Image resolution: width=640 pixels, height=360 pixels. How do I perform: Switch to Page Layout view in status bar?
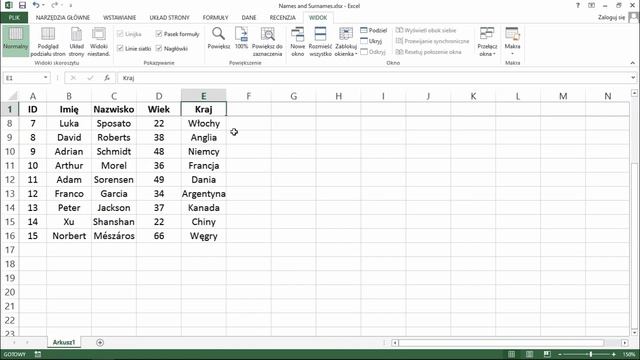point(529,354)
